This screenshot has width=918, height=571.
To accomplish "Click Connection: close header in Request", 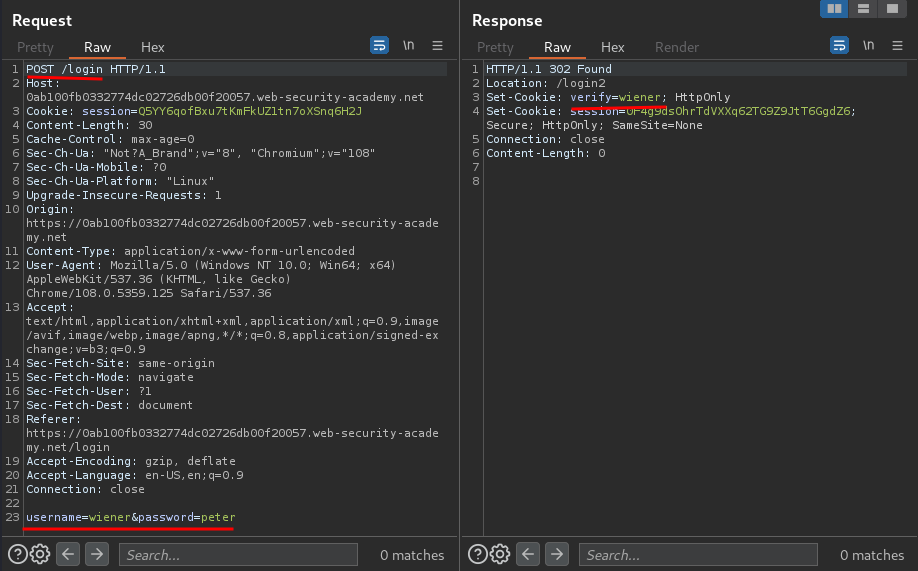I will [85, 490].
